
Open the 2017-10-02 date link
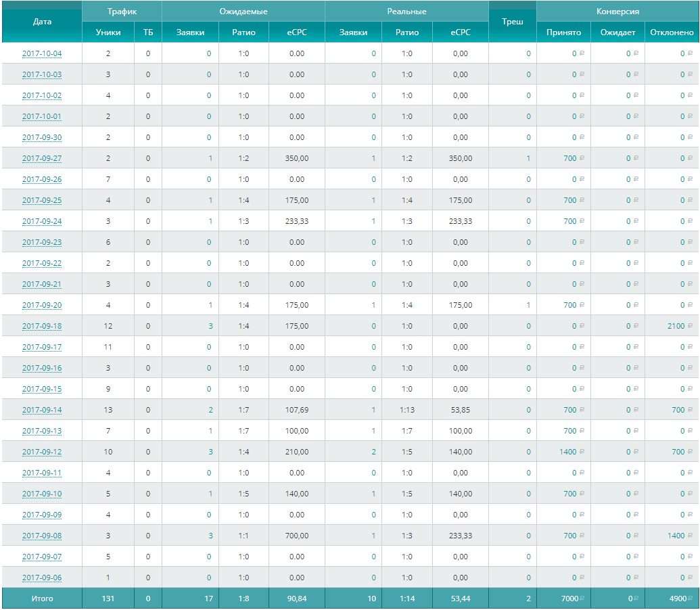point(42,95)
